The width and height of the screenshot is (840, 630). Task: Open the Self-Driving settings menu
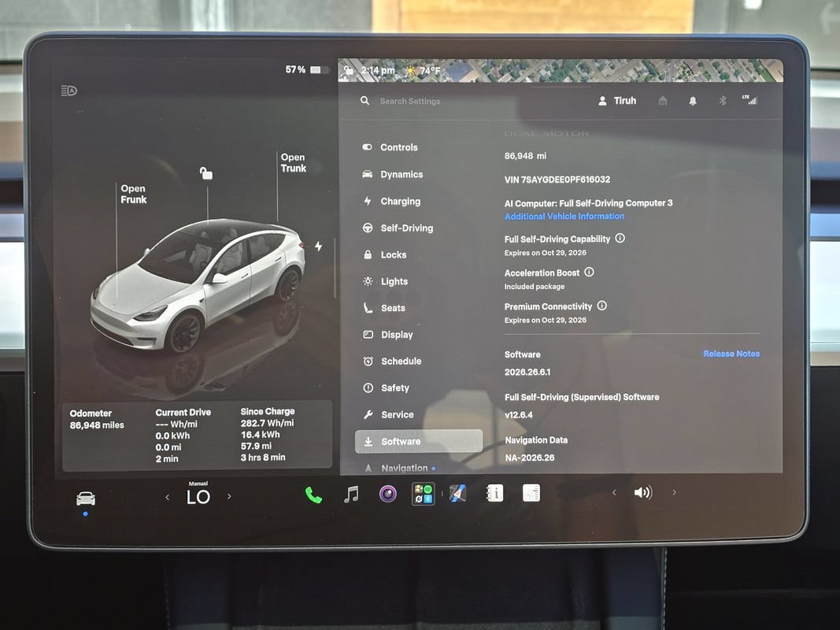398,228
